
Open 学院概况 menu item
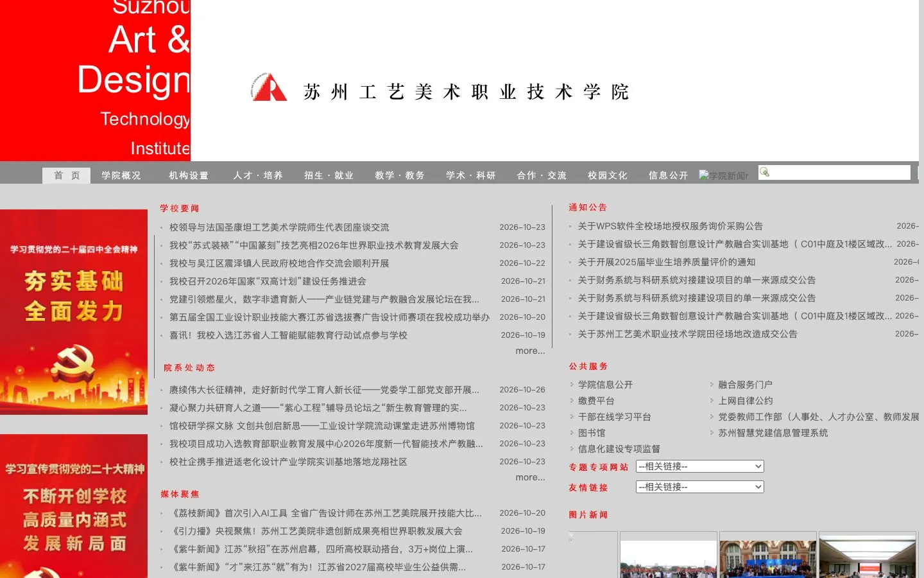121,175
